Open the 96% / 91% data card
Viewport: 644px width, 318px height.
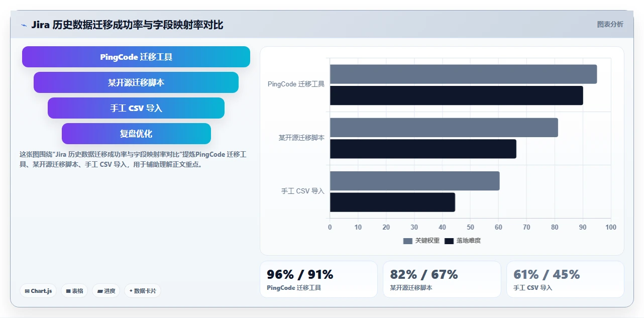[x=318, y=279]
